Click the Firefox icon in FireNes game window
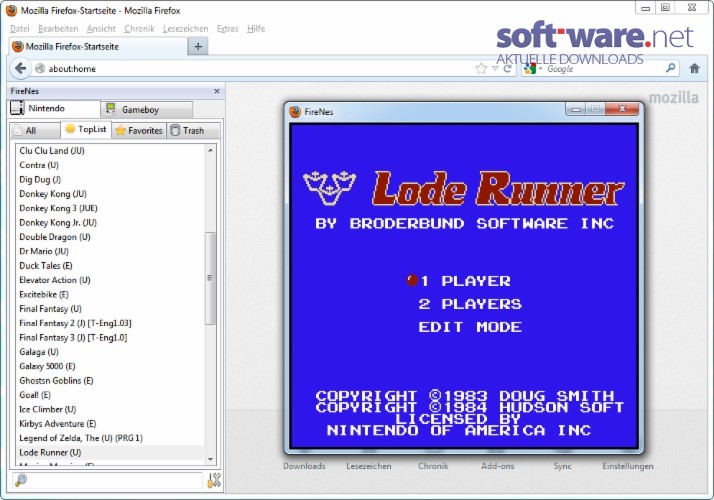The width and height of the screenshot is (714, 500). [x=295, y=112]
